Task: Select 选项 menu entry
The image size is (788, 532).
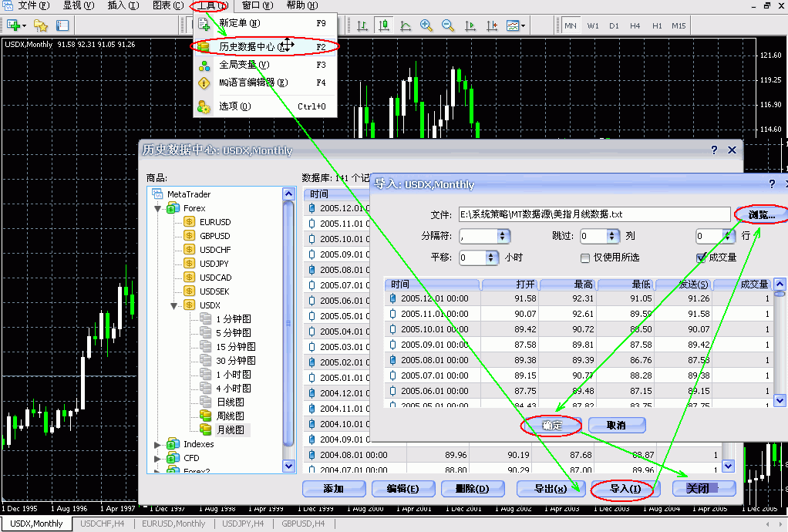Action: pos(264,106)
